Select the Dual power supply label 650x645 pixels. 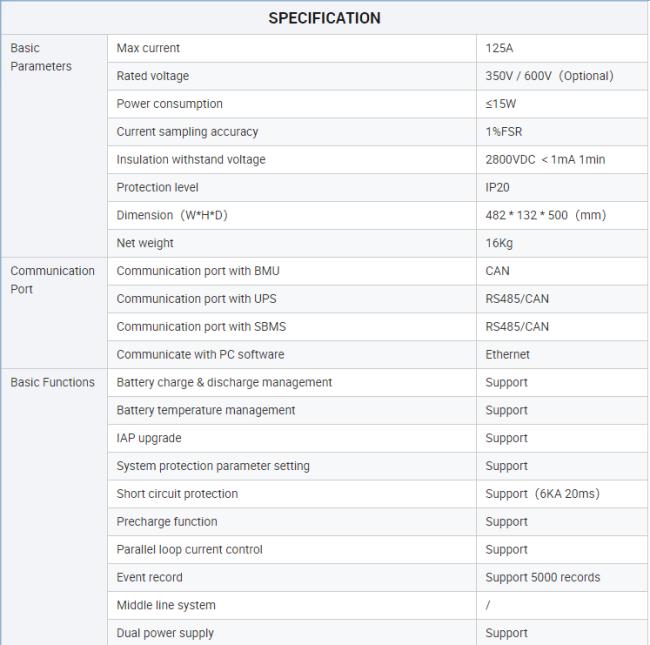(x=165, y=633)
